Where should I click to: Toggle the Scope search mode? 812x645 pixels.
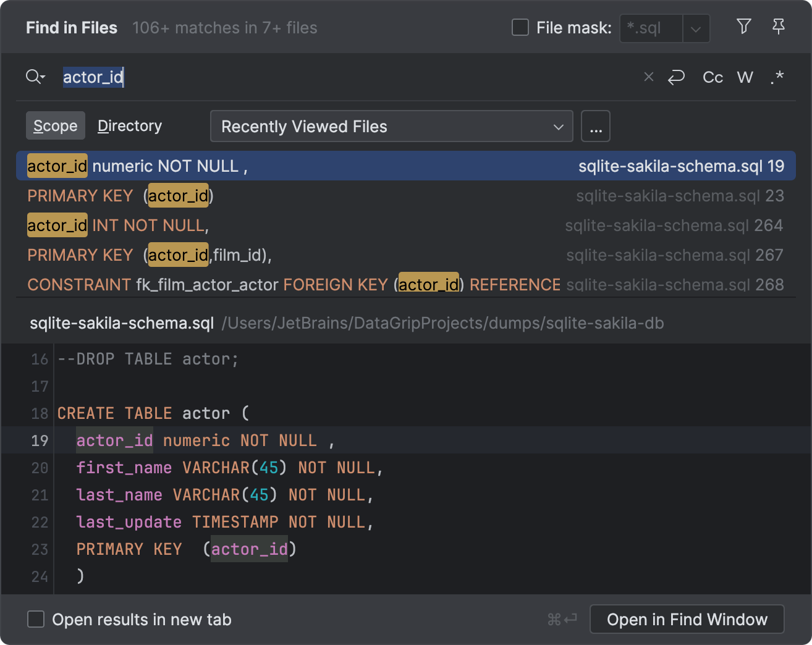coord(55,125)
